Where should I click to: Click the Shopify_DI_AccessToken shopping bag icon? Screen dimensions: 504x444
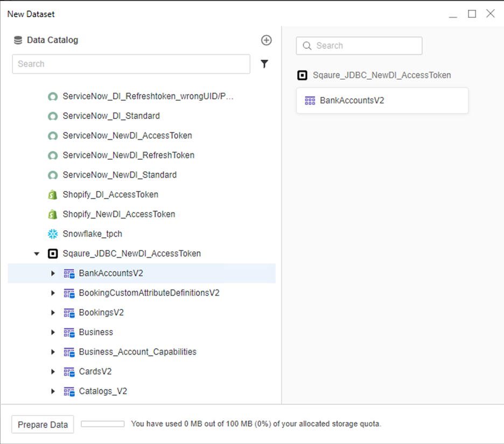pyautogui.click(x=52, y=195)
